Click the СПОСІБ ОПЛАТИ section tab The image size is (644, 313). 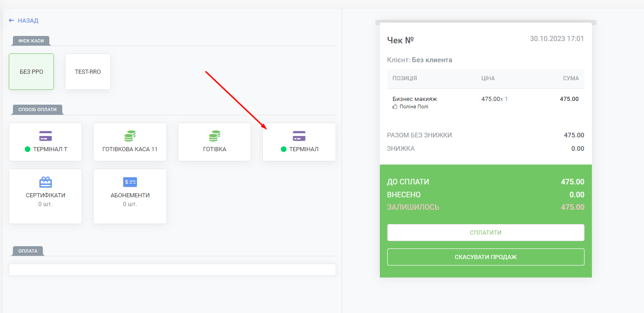[x=38, y=110]
